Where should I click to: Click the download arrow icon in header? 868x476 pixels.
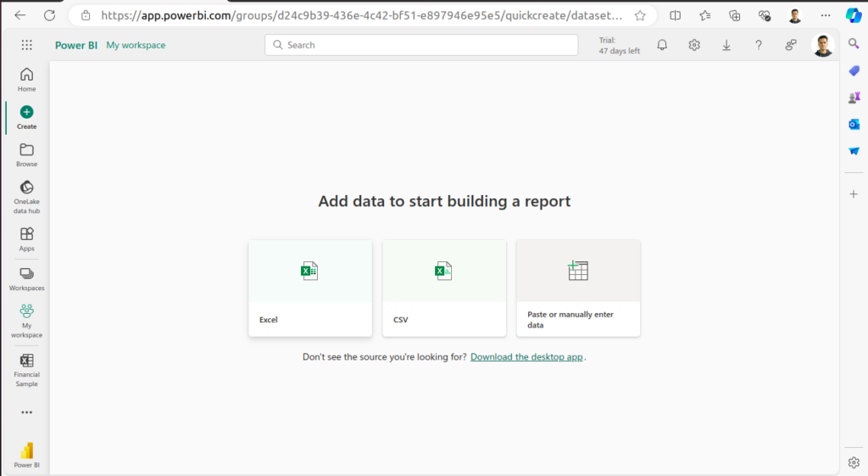click(x=726, y=45)
